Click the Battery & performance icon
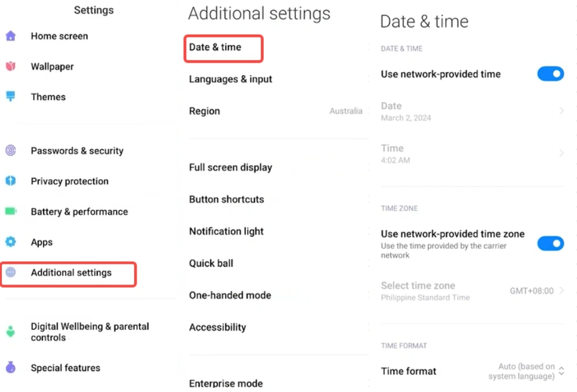Viewport: 577px width, 392px height. (11, 211)
